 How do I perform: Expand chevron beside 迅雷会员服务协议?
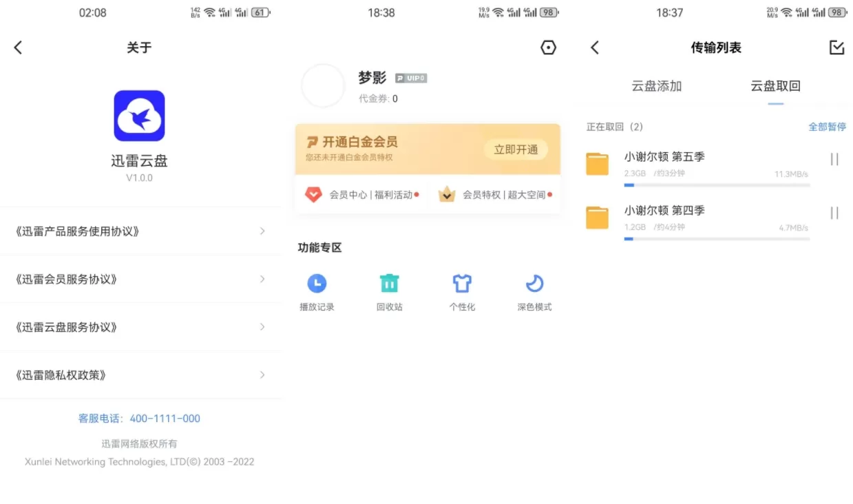tap(262, 280)
